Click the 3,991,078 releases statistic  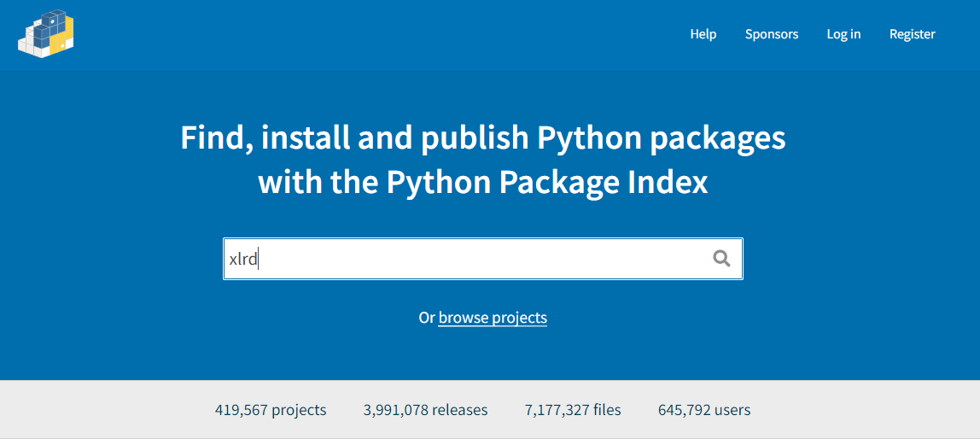[426, 410]
